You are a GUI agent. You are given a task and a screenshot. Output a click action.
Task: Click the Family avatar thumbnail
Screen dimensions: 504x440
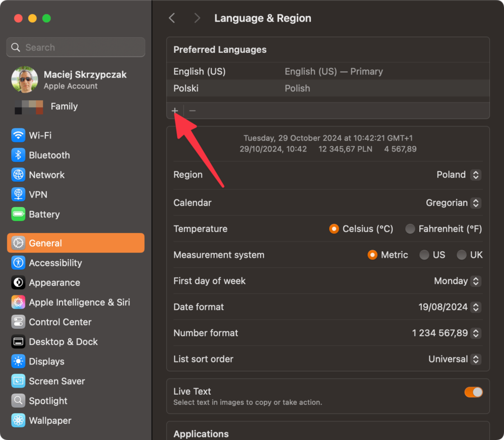29,107
